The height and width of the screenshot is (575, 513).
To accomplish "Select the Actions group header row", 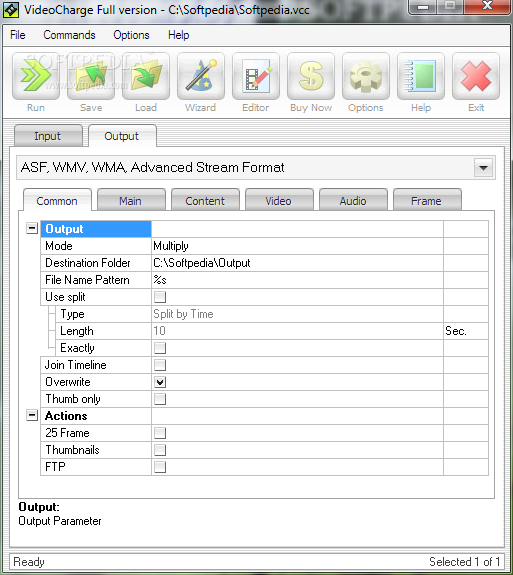I will coord(264,416).
